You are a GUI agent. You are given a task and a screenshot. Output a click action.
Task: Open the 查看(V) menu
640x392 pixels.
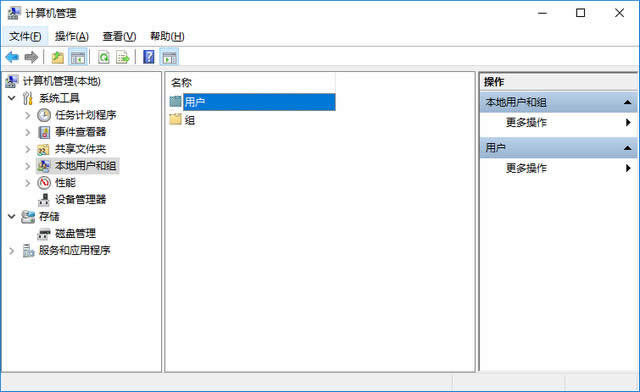119,36
